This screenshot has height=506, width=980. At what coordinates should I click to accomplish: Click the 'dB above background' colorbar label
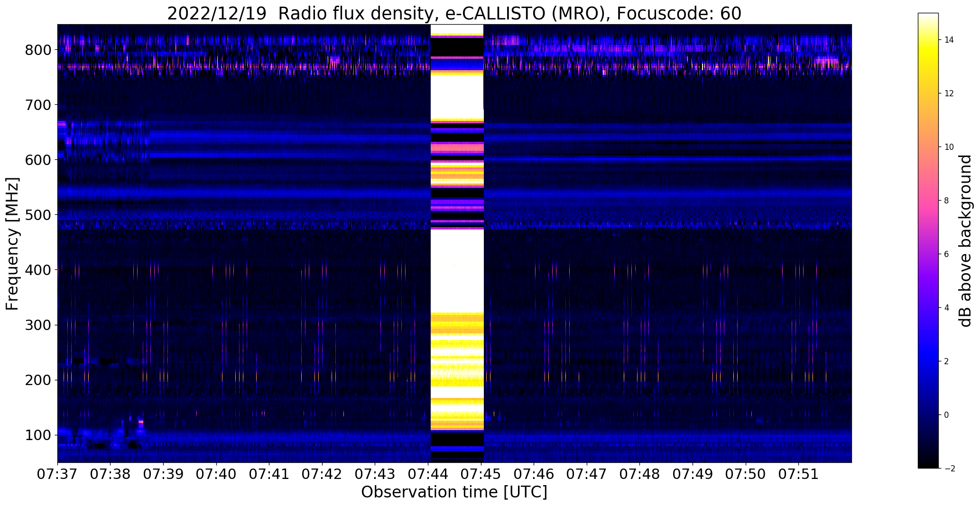point(965,240)
